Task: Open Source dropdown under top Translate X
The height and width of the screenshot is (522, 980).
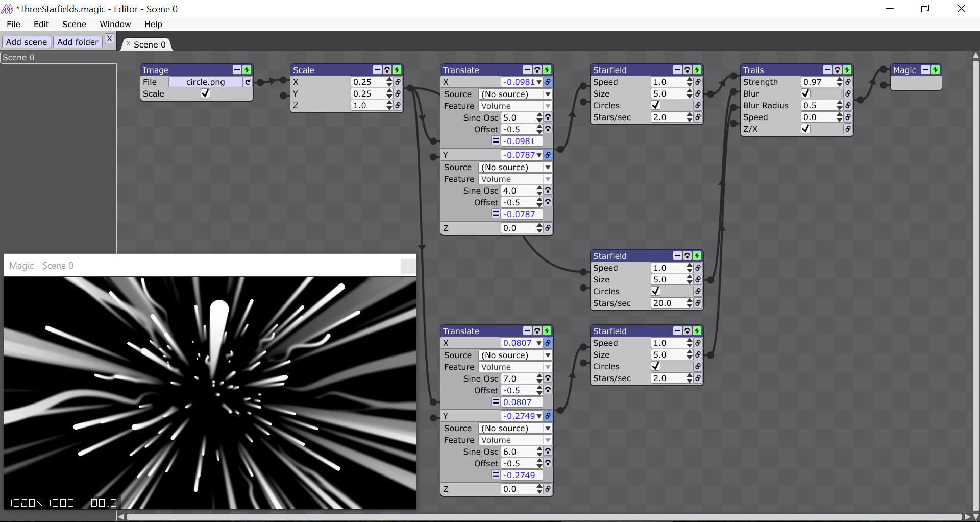Action: pos(515,94)
